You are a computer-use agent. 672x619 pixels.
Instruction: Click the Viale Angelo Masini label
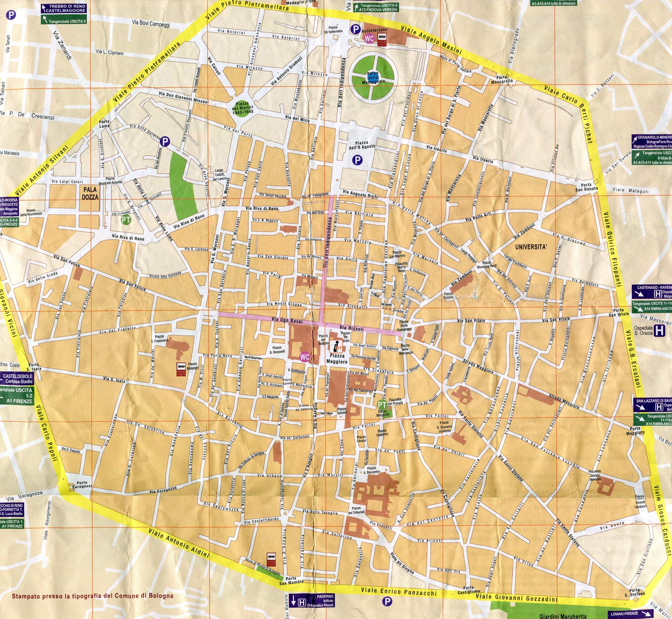(431, 40)
